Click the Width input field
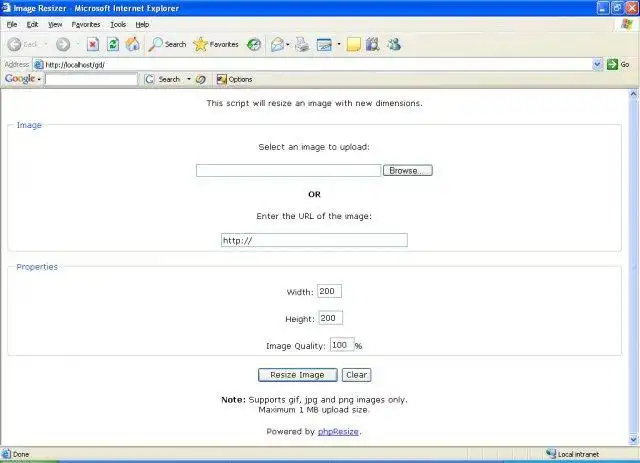Viewport: 640px width, 463px height. [329, 291]
